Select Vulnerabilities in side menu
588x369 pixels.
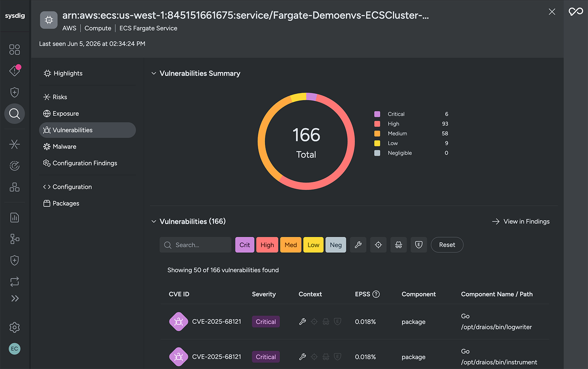tap(87, 130)
